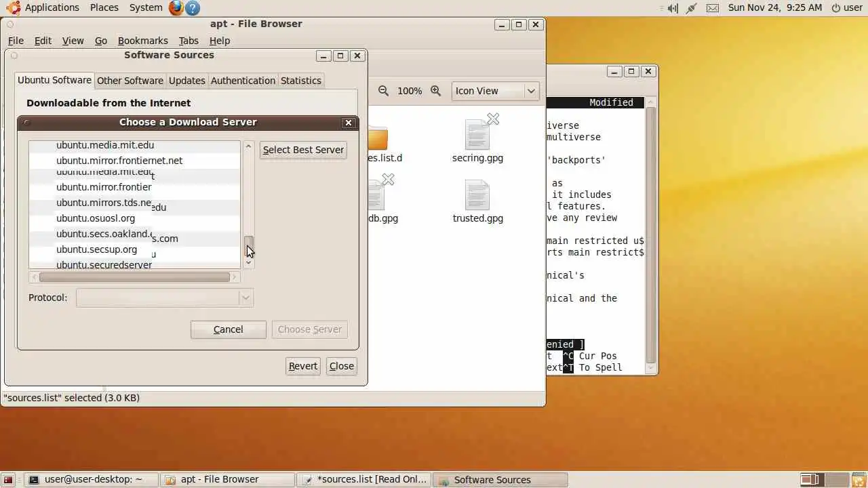This screenshot has width=868, height=488.
Task: Cancel the download server dialog
Action: pos(229,329)
